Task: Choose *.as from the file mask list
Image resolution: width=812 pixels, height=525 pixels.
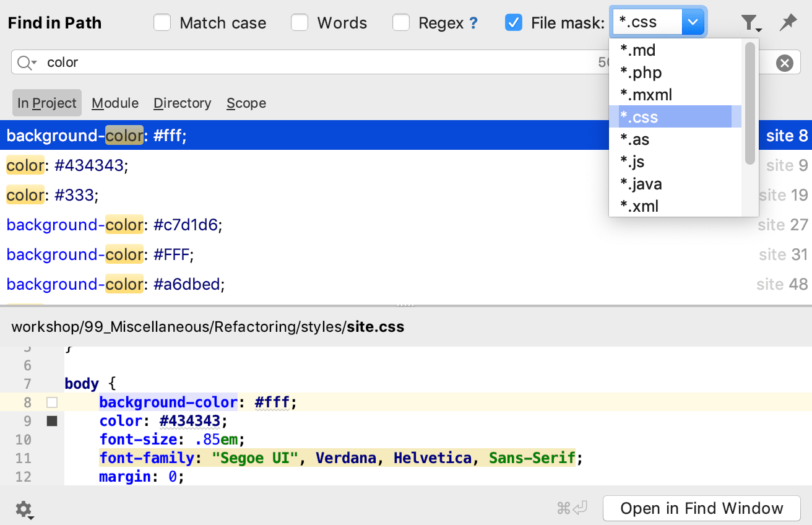Action: (x=676, y=139)
